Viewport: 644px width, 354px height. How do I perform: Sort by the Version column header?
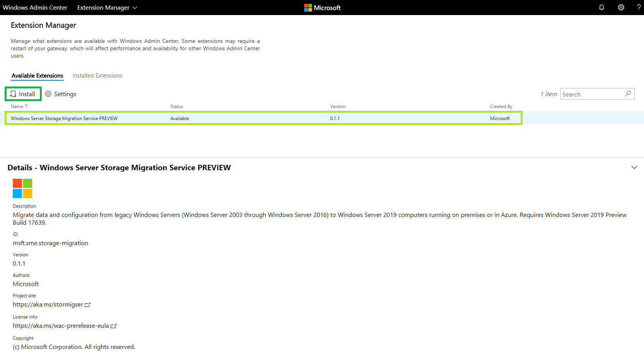coord(338,107)
